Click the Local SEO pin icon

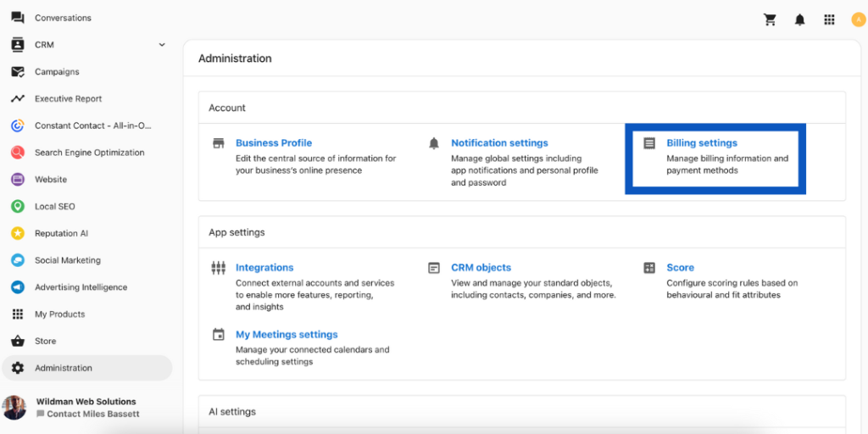18,206
